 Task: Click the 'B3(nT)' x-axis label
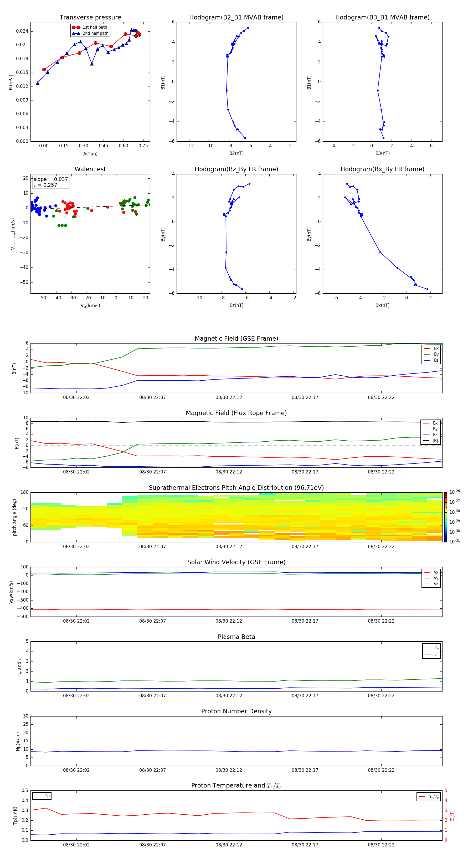[x=382, y=153]
